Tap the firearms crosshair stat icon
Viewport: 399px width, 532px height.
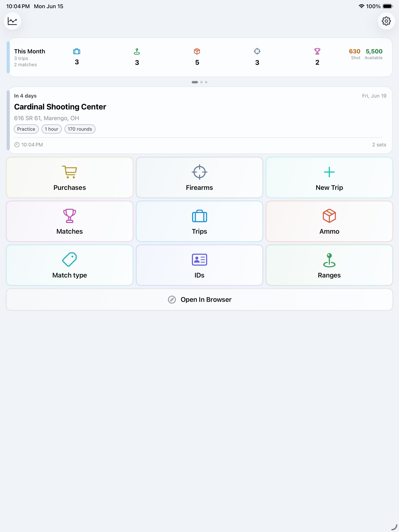[257, 51]
